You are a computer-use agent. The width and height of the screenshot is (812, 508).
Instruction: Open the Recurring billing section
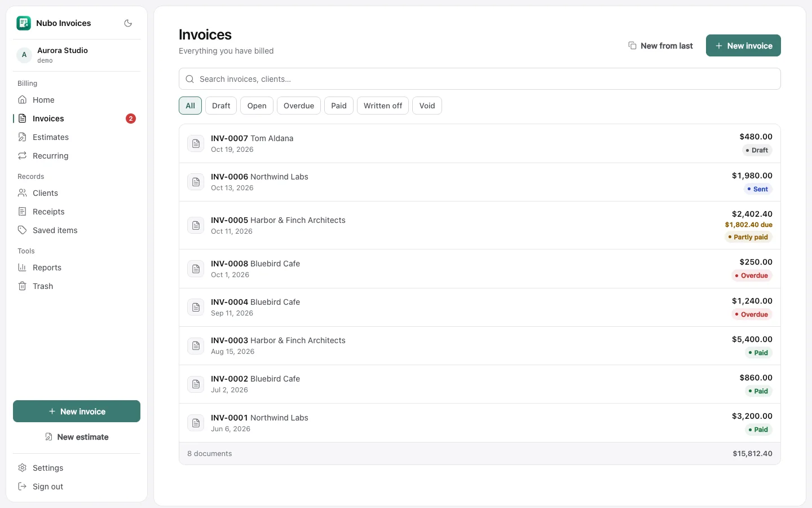tap(77, 156)
